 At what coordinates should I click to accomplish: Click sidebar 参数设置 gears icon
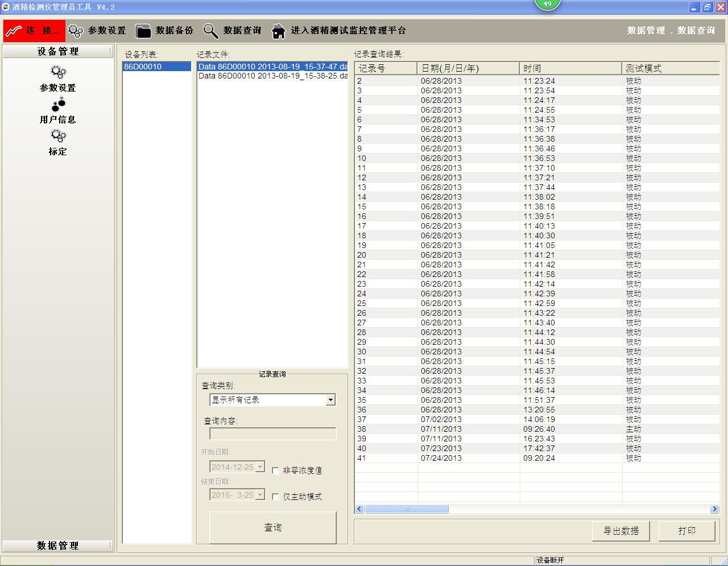tap(58, 72)
